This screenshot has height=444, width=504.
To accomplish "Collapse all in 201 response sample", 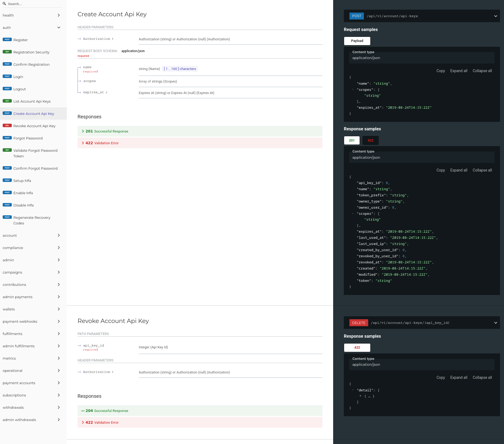I will click(x=482, y=170).
